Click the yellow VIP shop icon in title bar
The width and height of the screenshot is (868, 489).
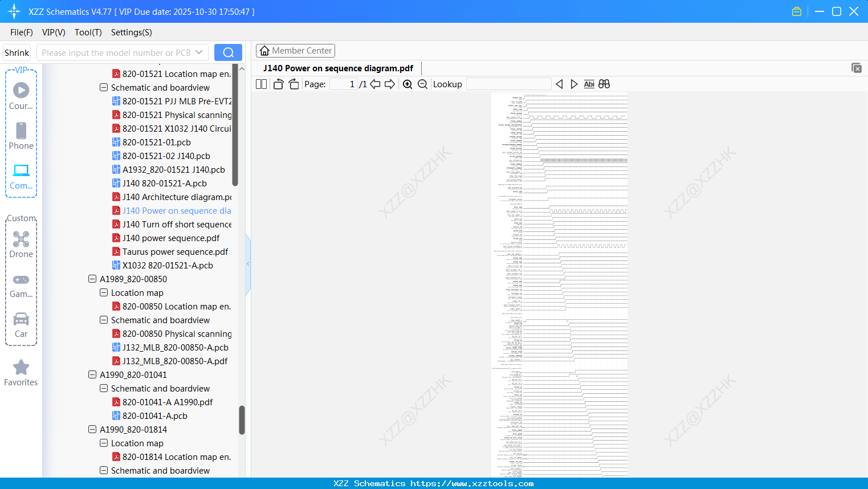797,11
